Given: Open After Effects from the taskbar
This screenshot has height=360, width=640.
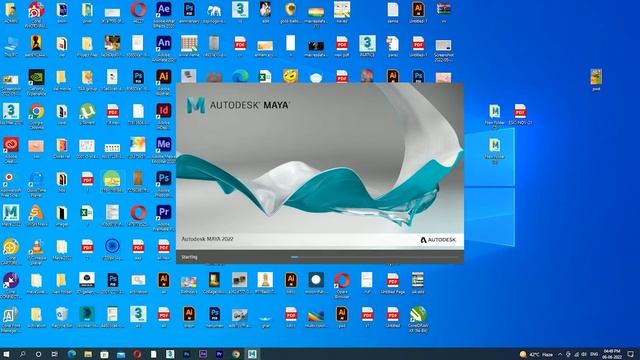Looking at the screenshot, I should (x=203, y=354).
